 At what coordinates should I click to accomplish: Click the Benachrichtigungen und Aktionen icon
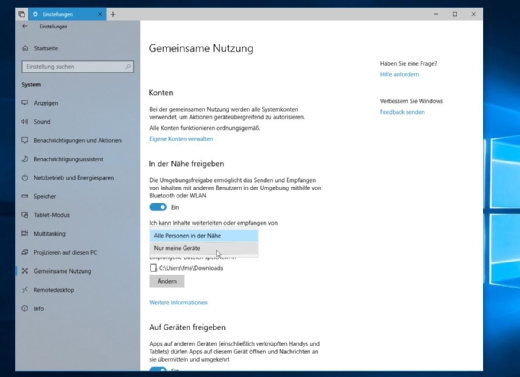click(25, 140)
